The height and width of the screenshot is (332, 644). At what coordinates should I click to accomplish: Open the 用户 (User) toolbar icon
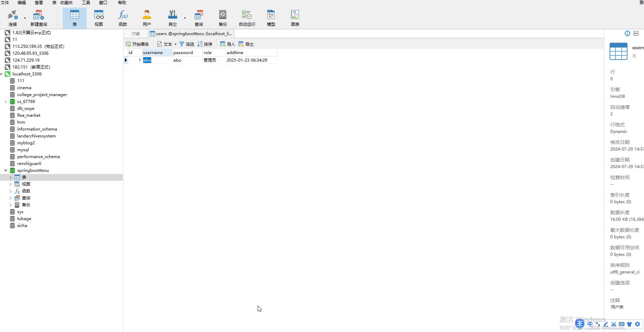[x=147, y=18]
